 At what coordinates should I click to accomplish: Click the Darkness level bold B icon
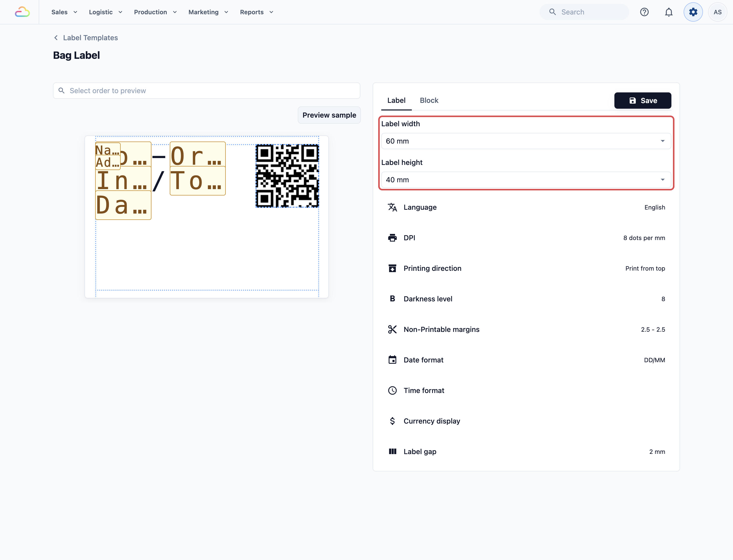[x=392, y=299]
